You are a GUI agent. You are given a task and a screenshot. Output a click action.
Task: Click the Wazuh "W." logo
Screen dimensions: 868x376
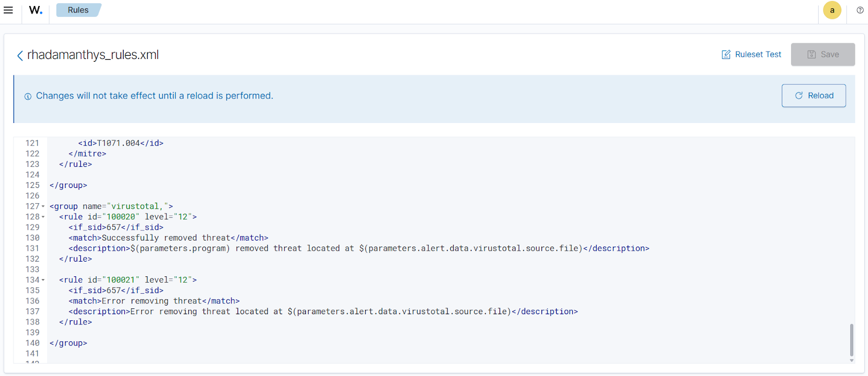tap(36, 10)
